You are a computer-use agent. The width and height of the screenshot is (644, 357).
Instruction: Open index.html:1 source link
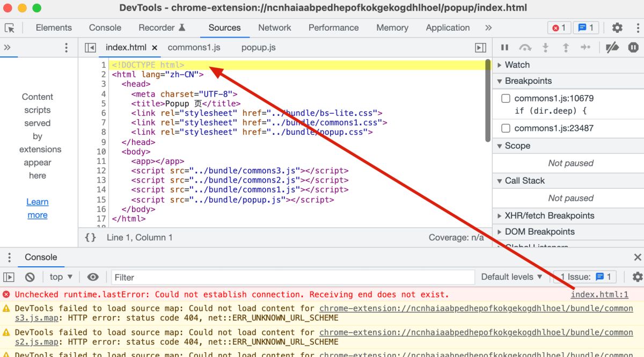(x=599, y=294)
